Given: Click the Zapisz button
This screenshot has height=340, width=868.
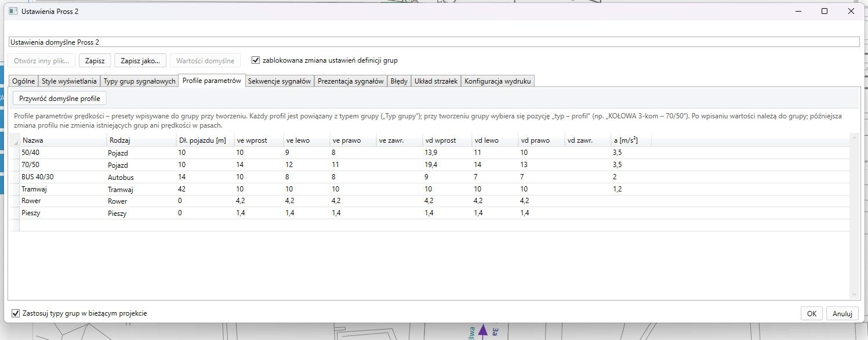Looking at the screenshot, I should (x=95, y=60).
